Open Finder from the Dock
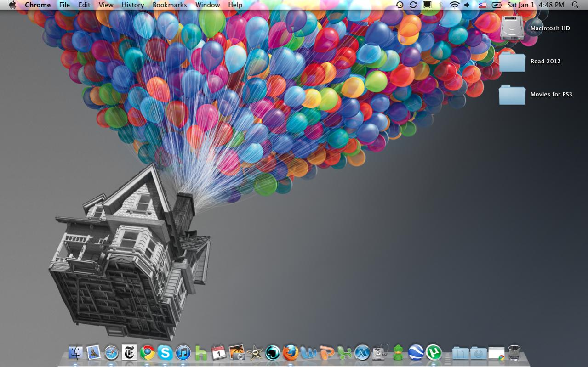588x367 pixels. 76,353
